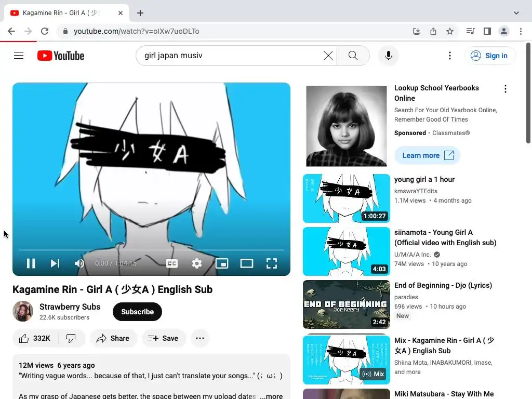This screenshot has height=399, width=532.
Task: Switch to miniplayer mode
Action: (222, 263)
